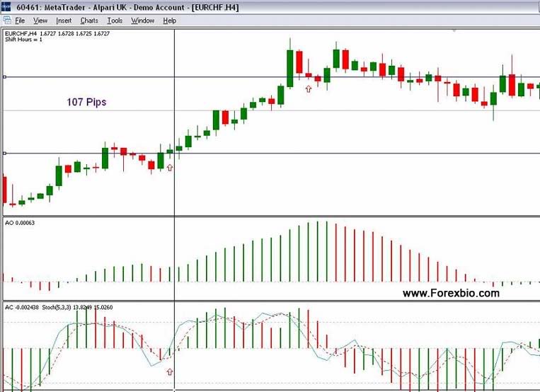The width and height of the screenshot is (540, 392).
Task: Open the File menu
Action: (x=20, y=21)
